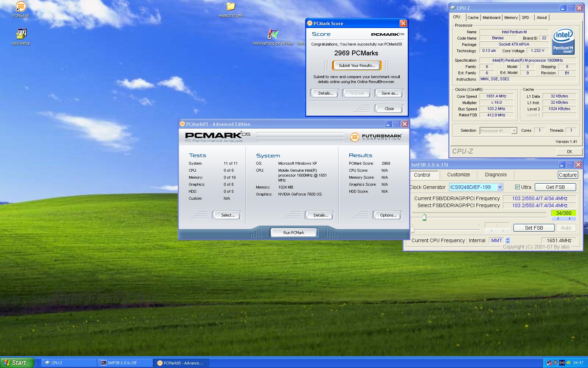Click the Capture button in SetFSB
Image resolution: width=588 pixels, height=368 pixels.
pyautogui.click(x=568, y=175)
